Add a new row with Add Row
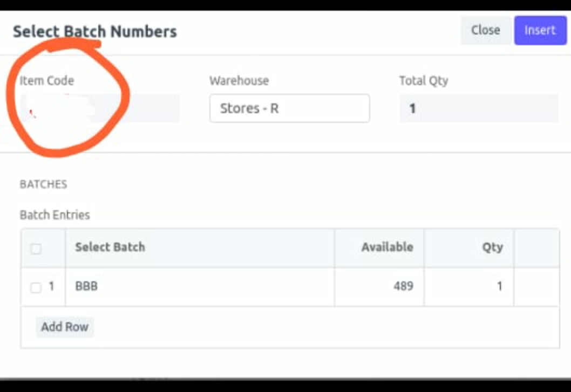This screenshot has width=571, height=392. tap(65, 327)
